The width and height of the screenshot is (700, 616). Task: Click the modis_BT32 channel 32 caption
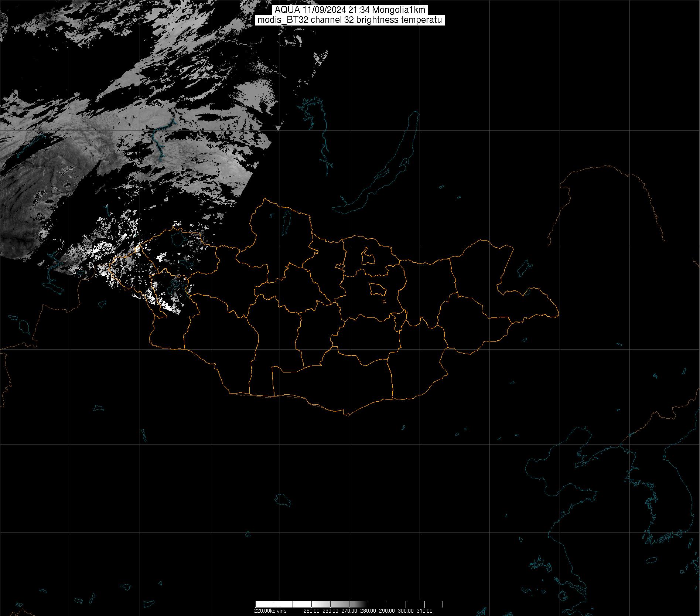[349, 20]
